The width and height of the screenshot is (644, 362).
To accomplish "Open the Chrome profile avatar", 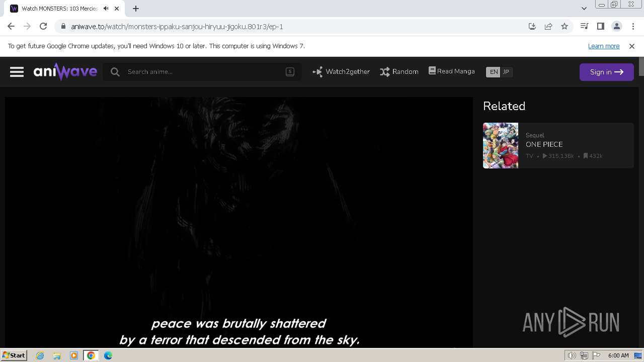I will click(x=616, y=26).
